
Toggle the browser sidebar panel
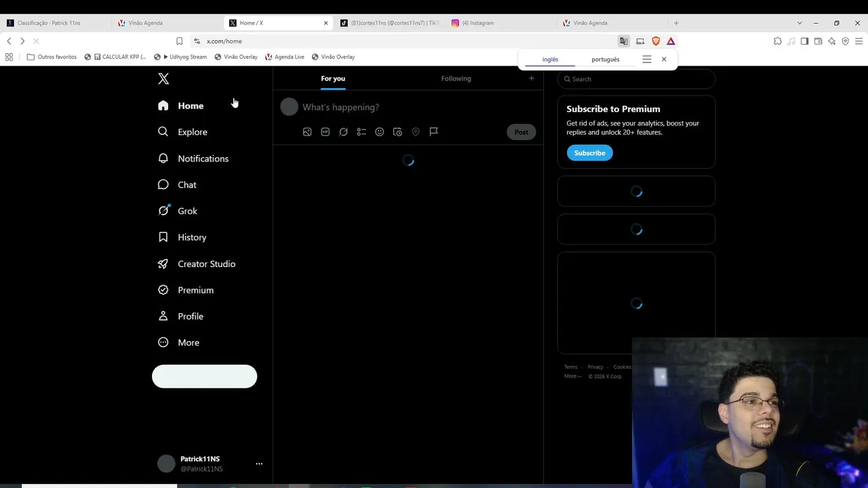tap(804, 41)
